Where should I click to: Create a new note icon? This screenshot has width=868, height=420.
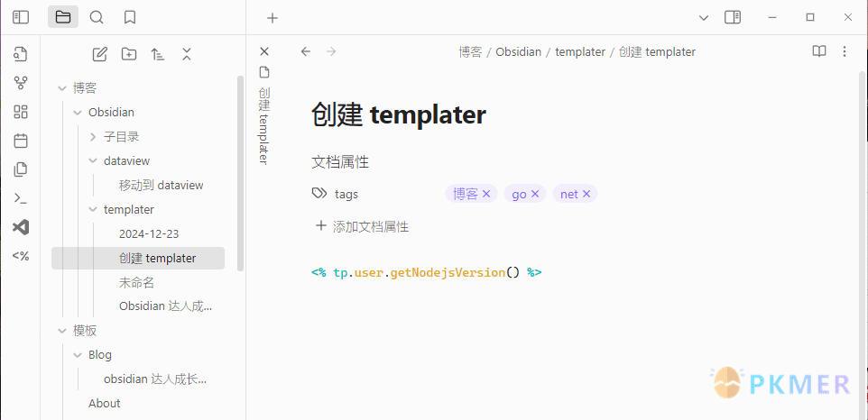click(99, 54)
